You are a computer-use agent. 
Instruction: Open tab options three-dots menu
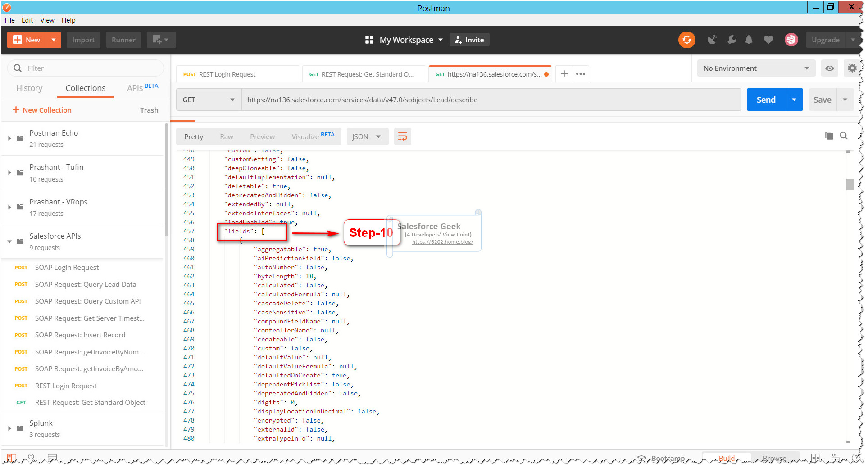(x=581, y=74)
